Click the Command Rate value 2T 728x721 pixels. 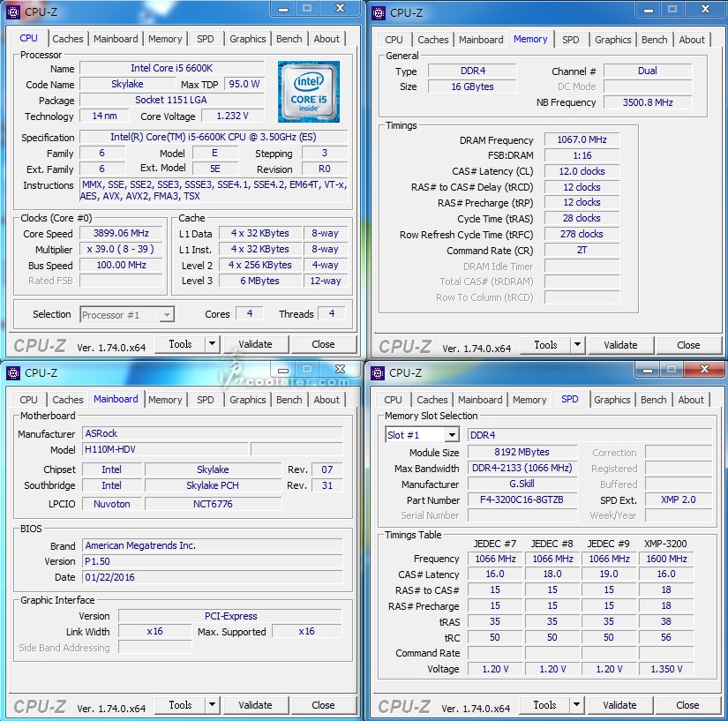click(582, 250)
